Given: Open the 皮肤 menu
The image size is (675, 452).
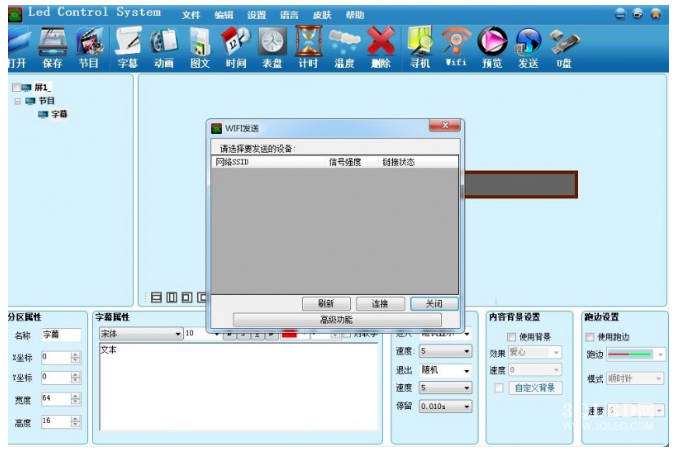Looking at the screenshot, I should click(322, 15).
